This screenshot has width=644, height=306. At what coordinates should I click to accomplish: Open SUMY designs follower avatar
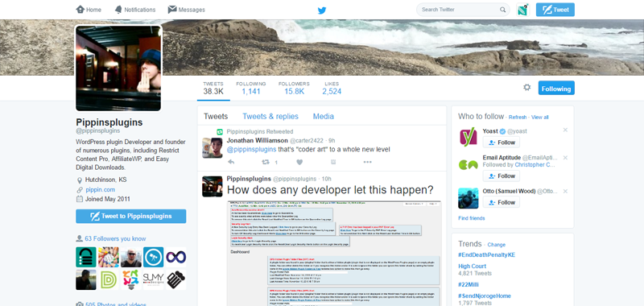[x=153, y=279]
